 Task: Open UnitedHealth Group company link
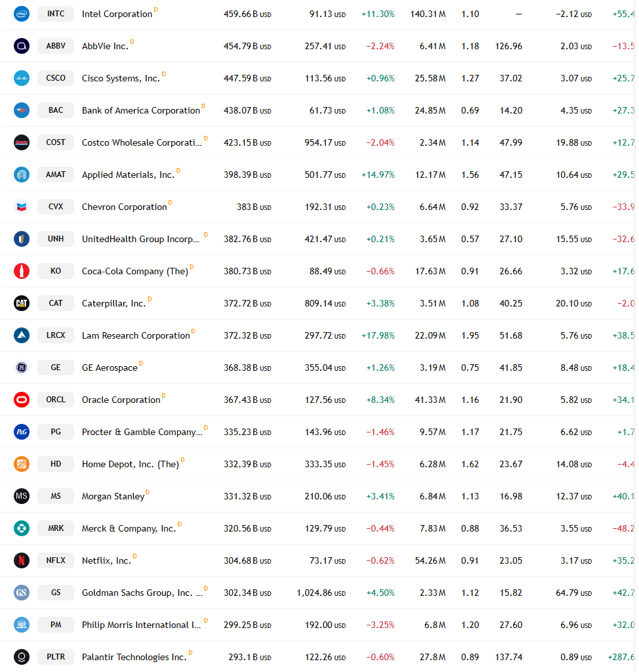(x=141, y=239)
